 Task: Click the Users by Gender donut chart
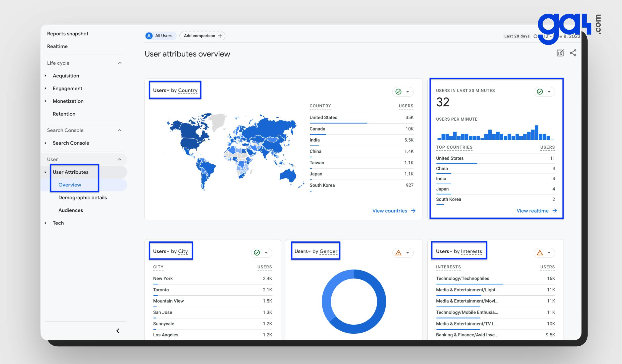click(354, 301)
